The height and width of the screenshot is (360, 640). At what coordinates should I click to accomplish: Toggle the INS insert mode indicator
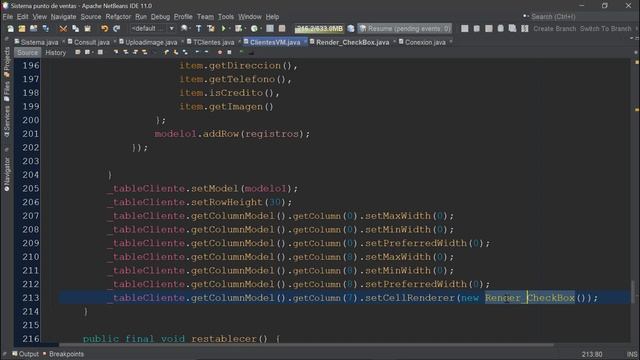631,354
